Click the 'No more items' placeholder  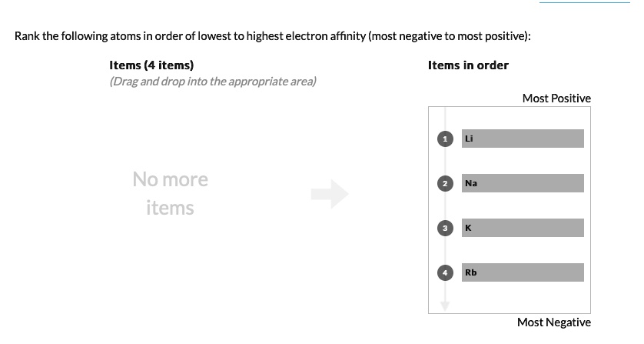[x=170, y=193]
